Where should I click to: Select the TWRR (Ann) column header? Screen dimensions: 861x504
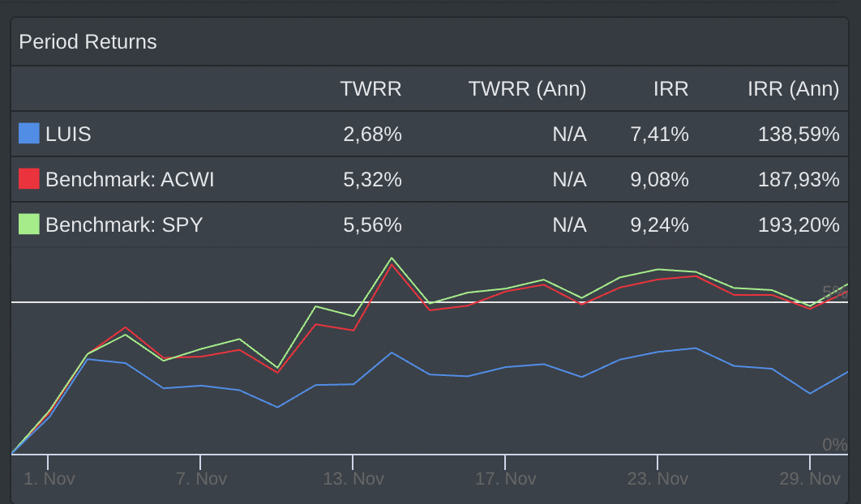tap(527, 89)
